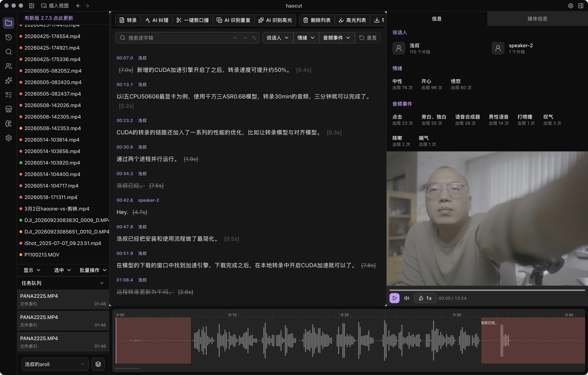
Task: Click the layers stack icon beside 浩叔的aroll
Action: [x=98, y=364]
